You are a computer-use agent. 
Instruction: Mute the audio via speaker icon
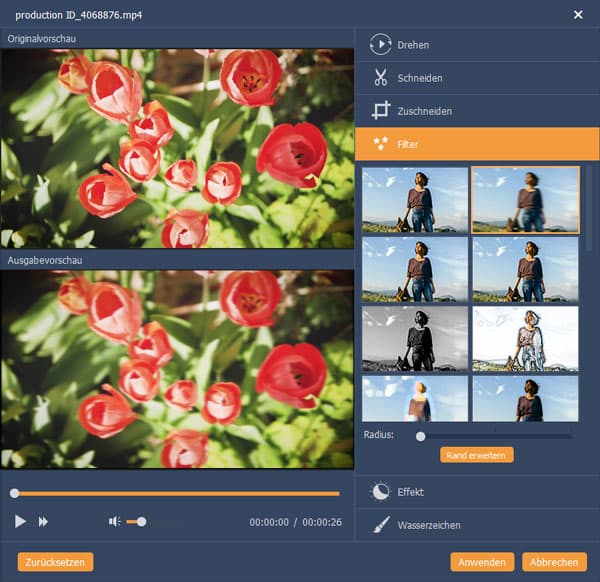coord(115,521)
